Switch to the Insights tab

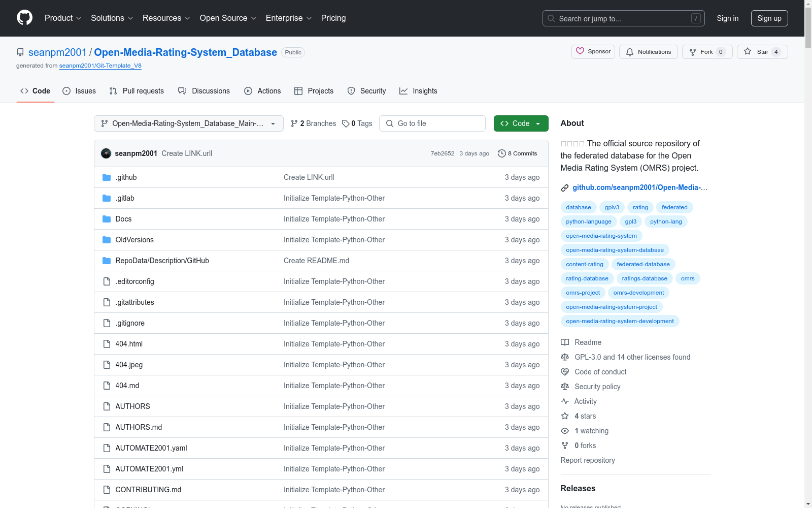tap(418, 91)
